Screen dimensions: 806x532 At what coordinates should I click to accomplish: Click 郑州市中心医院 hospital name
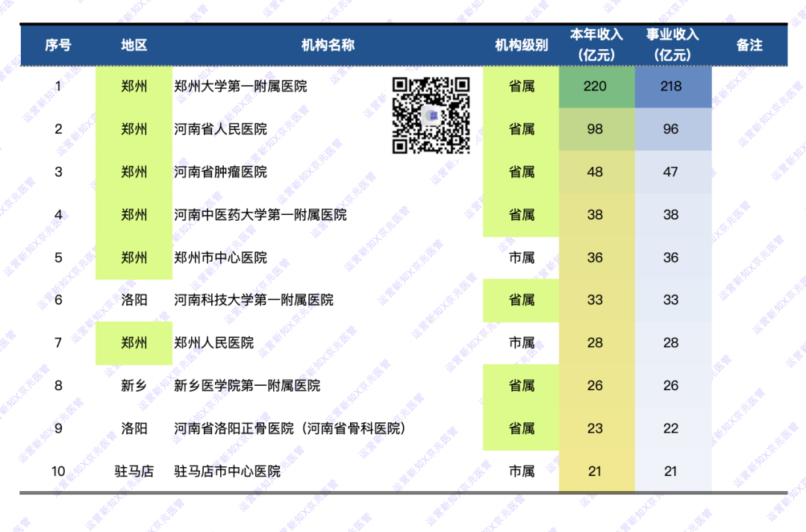(x=220, y=257)
